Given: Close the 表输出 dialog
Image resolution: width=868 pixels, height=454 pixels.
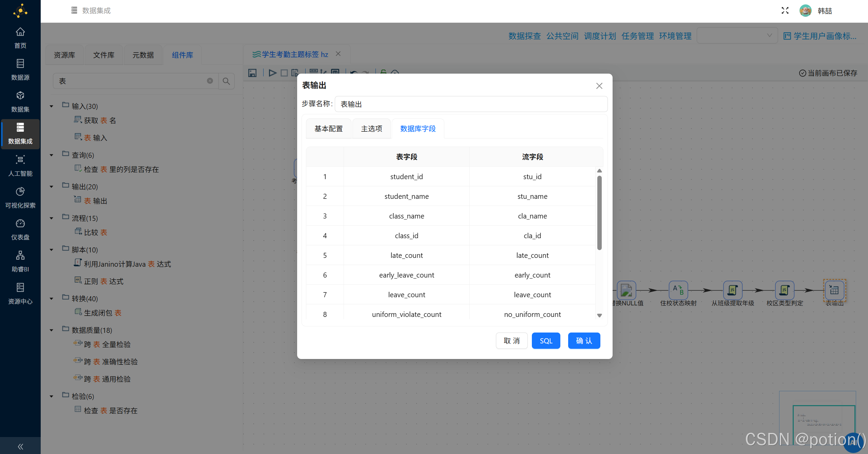Looking at the screenshot, I should pos(599,86).
